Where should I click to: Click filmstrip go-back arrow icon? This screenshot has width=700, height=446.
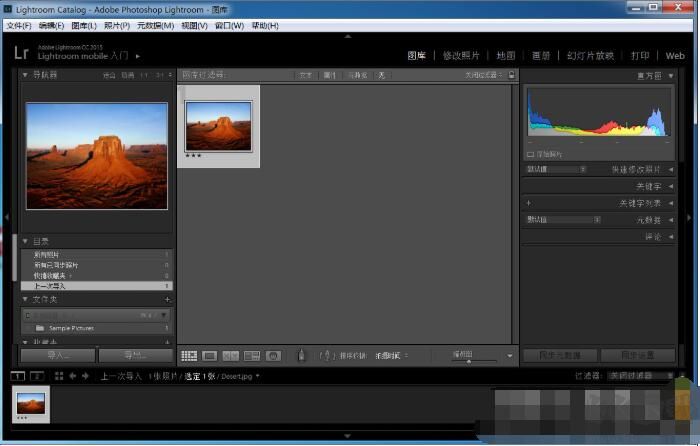[73, 376]
